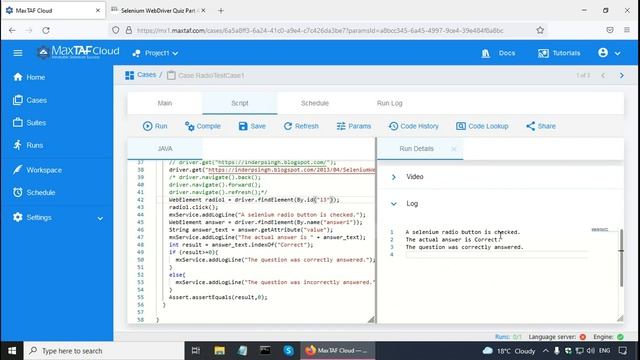Click the Case RadioTestCase1 breadcrumb
Image resolution: width=640 pixels, height=360 pixels.
pyautogui.click(x=206, y=76)
